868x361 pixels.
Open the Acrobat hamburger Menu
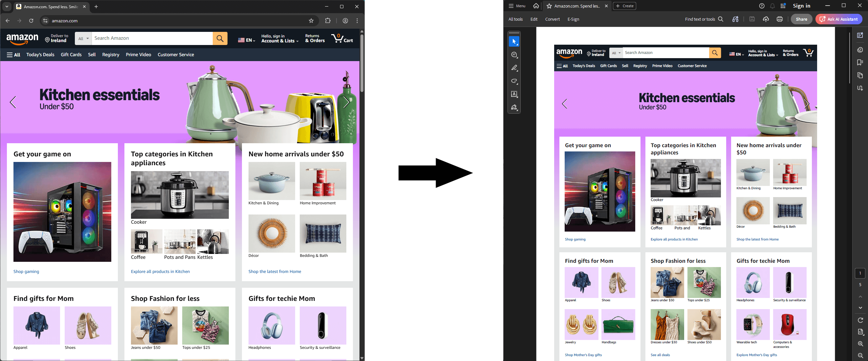[x=517, y=6]
